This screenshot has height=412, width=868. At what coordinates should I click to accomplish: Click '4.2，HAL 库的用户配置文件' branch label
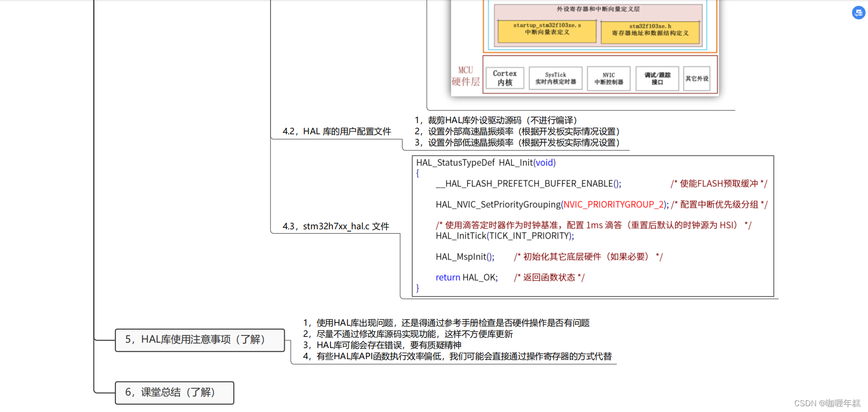click(x=337, y=131)
